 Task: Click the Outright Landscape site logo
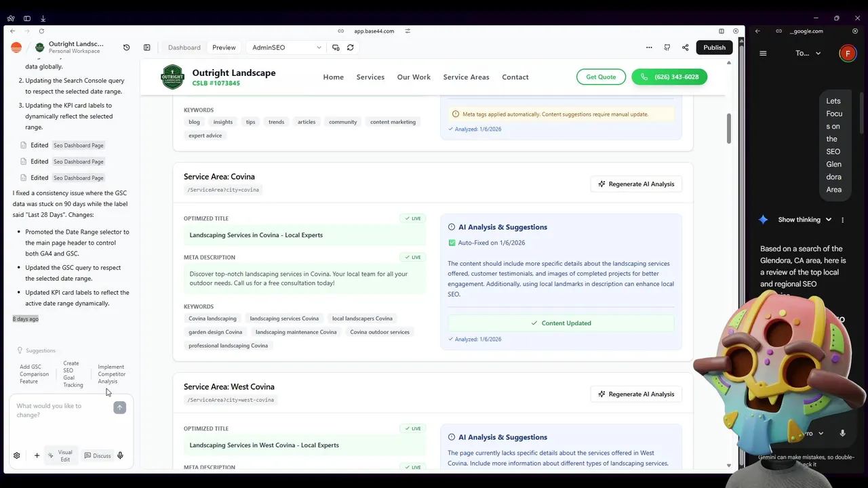coord(172,77)
